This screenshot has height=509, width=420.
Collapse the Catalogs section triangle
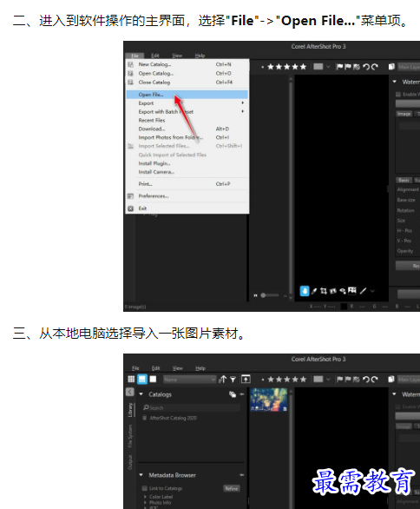pyautogui.click(x=141, y=394)
